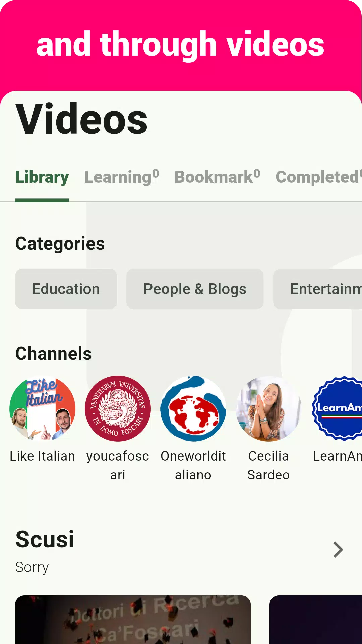Open the Oneworlditaliano globe logo

point(193,409)
